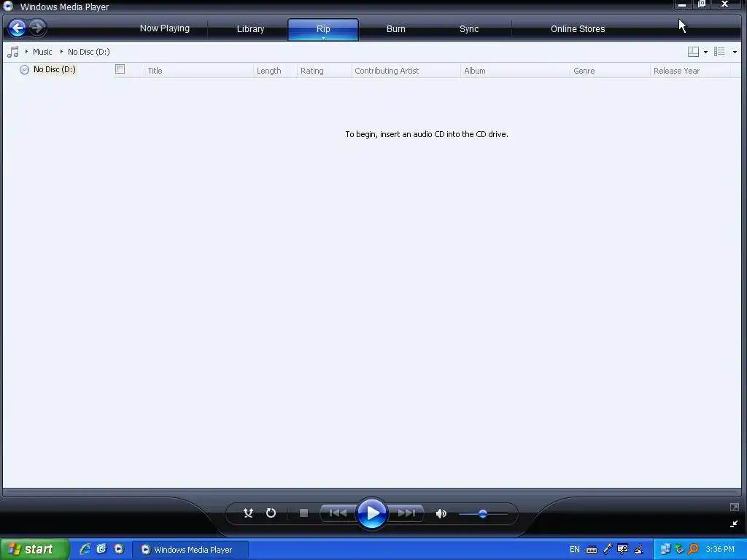Click the clock showing 3:36 PM
This screenshot has width=747, height=560.
pos(720,550)
